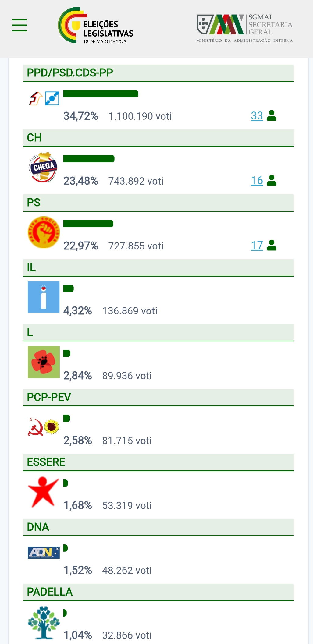Open the 17 elected deputies link for PS
This screenshot has height=644, width=313.
[x=257, y=246]
